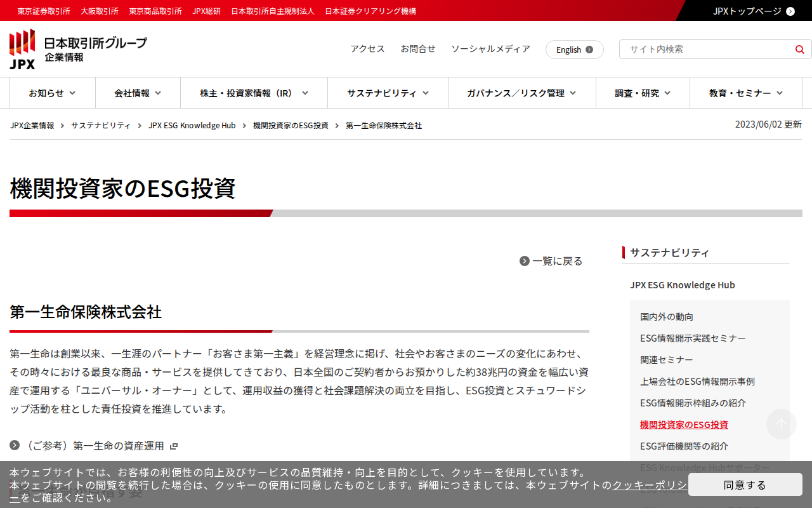Click 機関投資家のESG投資 in the breadcrumb
Screen dimensions: 812x508
click(x=291, y=126)
